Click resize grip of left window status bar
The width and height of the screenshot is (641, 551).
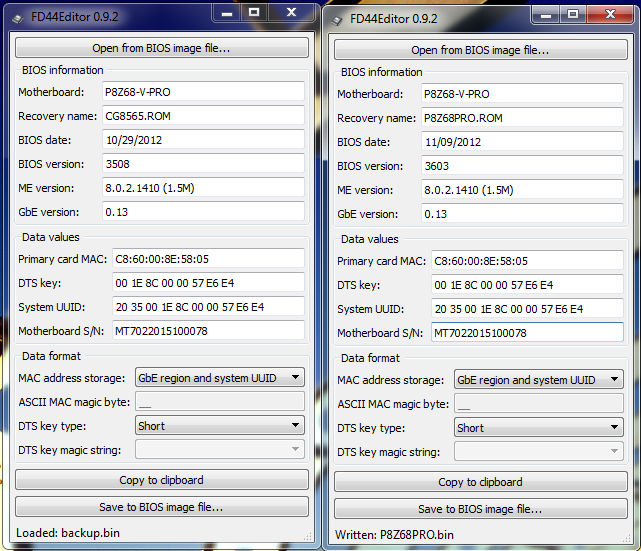(x=307, y=537)
